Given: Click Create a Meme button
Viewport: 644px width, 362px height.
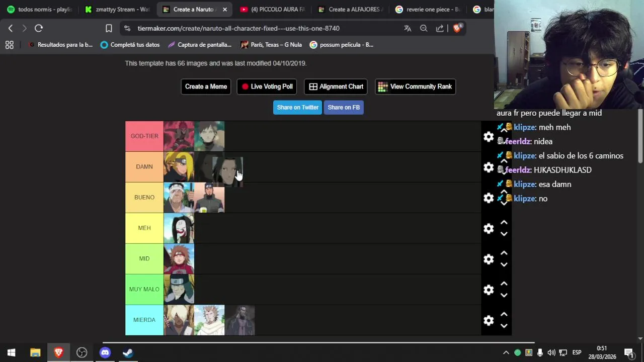Looking at the screenshot, I should pos(206,86).
